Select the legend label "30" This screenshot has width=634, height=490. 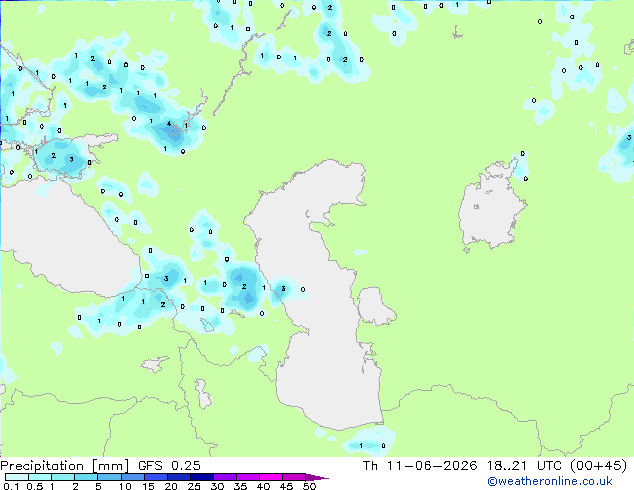coord(218,486)
